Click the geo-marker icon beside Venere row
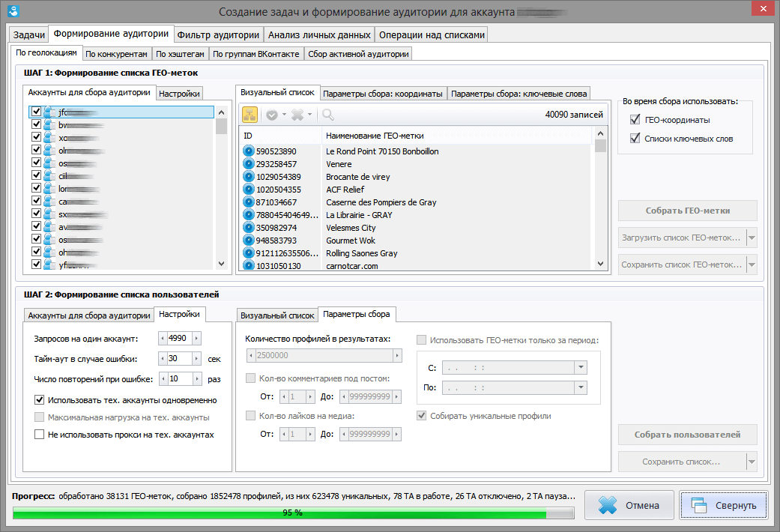780x532 pixels. pyautogui.click(x=249, y=164)
